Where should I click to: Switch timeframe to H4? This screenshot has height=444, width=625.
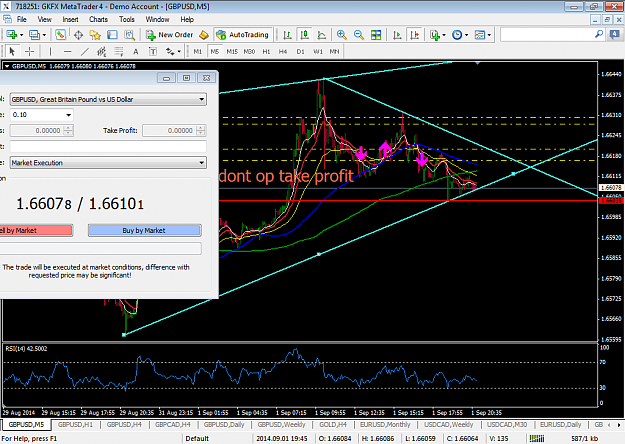pyautogui.click(x=283, y=51)
